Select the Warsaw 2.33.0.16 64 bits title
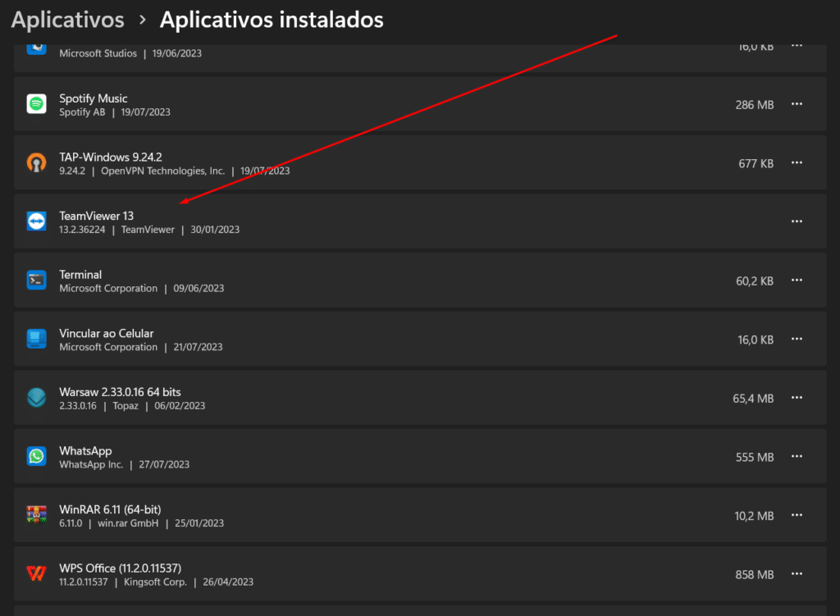The height and width of the screenshot is (616, 840). (120, 392)
